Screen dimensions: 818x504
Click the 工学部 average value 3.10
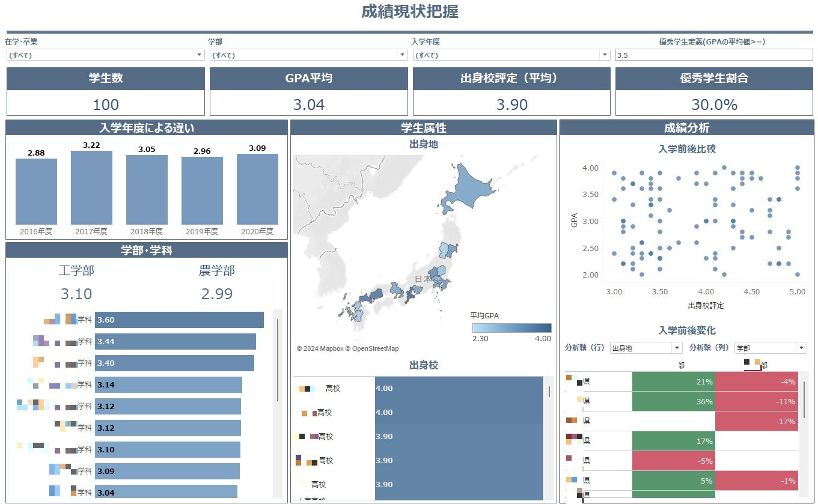76,294
